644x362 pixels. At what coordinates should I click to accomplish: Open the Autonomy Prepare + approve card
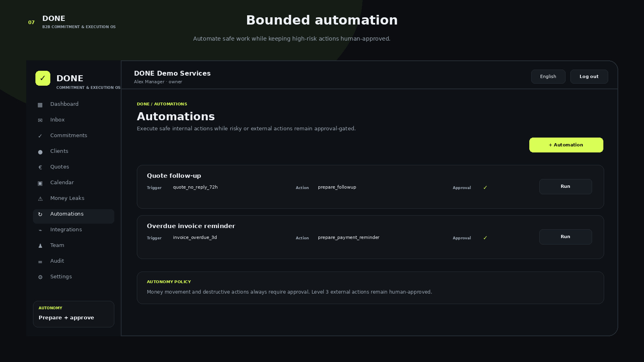click(x=74, y=314)
